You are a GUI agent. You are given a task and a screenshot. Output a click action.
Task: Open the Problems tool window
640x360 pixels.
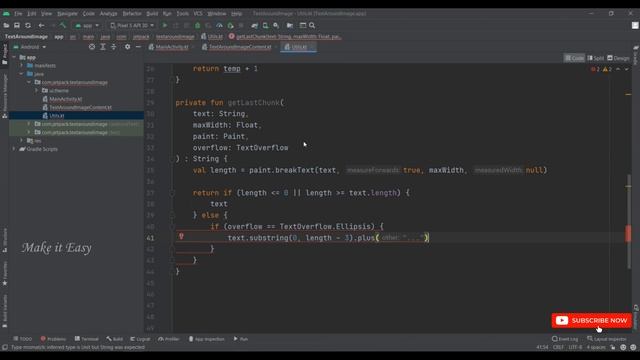point(53,339)
